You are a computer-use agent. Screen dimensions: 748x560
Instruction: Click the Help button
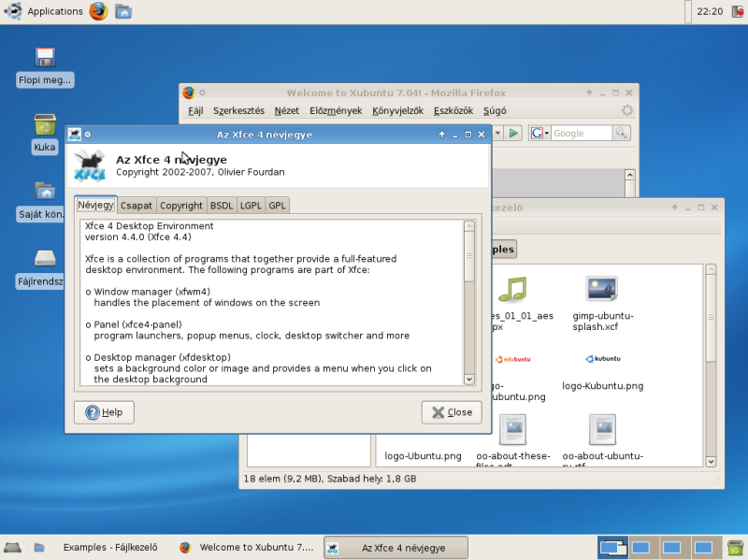coord(104,412)
